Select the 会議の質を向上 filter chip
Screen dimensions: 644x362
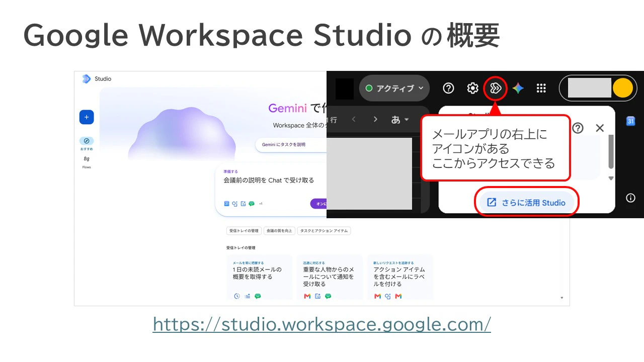(x=279, y=231)
